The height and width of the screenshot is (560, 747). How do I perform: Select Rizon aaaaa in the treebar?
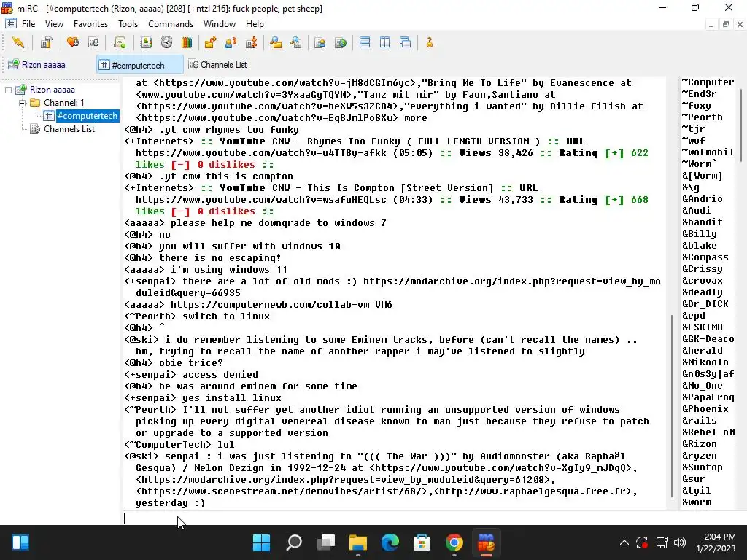pos(52,90)
